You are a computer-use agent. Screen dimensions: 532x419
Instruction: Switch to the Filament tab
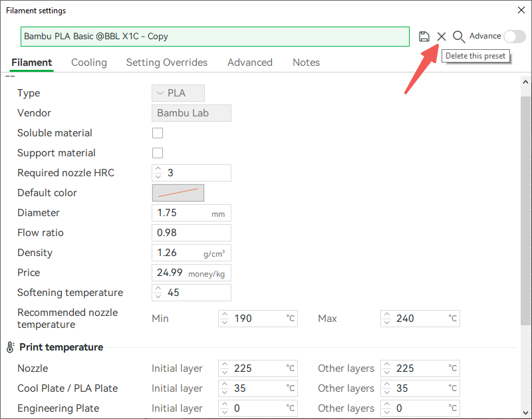click(31, 63)
